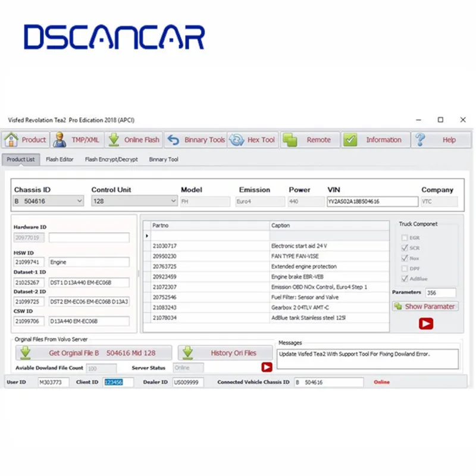Image resolution: width=476 pixels, height=476 pixels.
Task: Click the Server Status field
Action: [188, 368]
